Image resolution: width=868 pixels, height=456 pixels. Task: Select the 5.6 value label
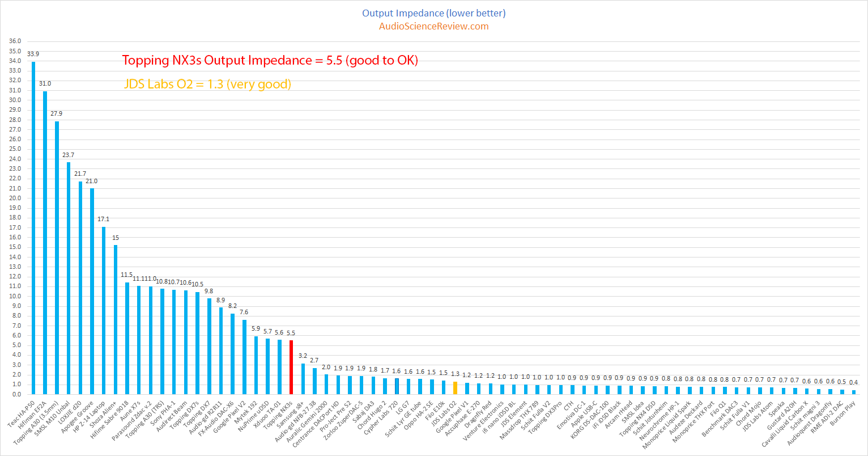279,332
